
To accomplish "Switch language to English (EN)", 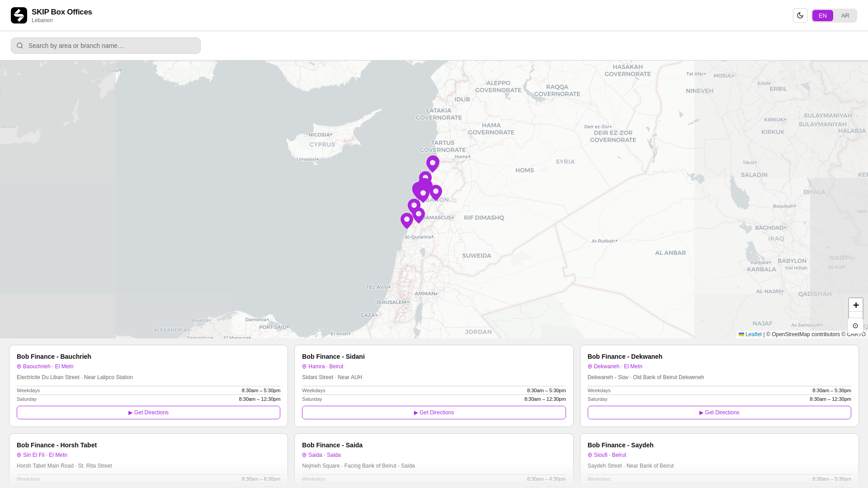I will 822,16.
